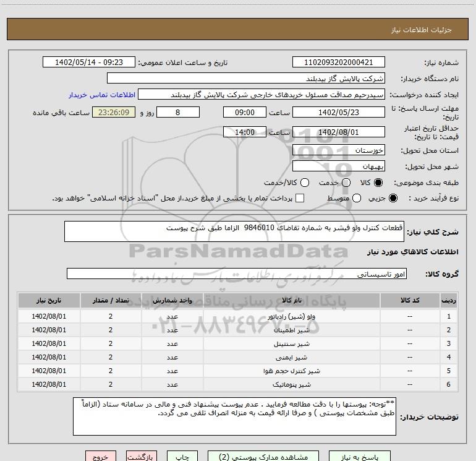Click the تعداد / مقدار column header
The width and height of the screenshot is (476, 461).
111,300
